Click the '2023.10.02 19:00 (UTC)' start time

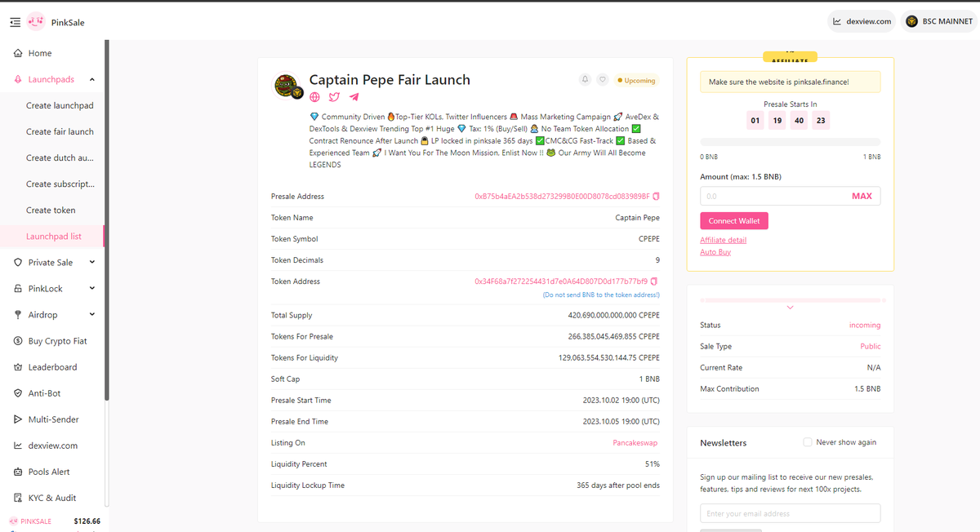click(621, 401)
